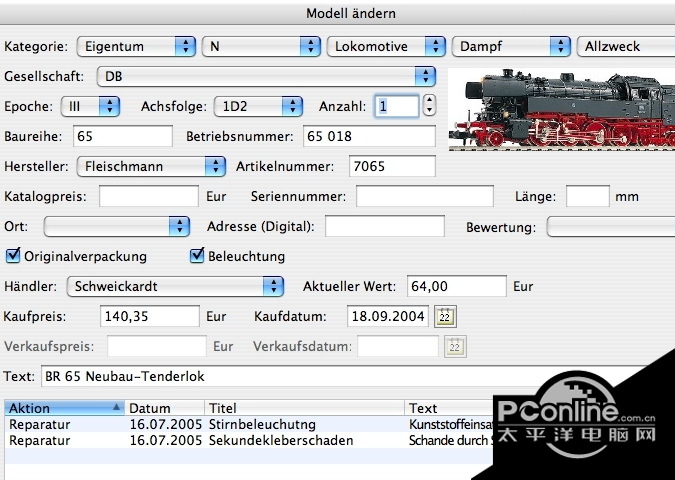Screen dimensions: 675x480
Task: Click Reparatur in the Stirnbeleuchutng row
Action: (x=40, y=424)
